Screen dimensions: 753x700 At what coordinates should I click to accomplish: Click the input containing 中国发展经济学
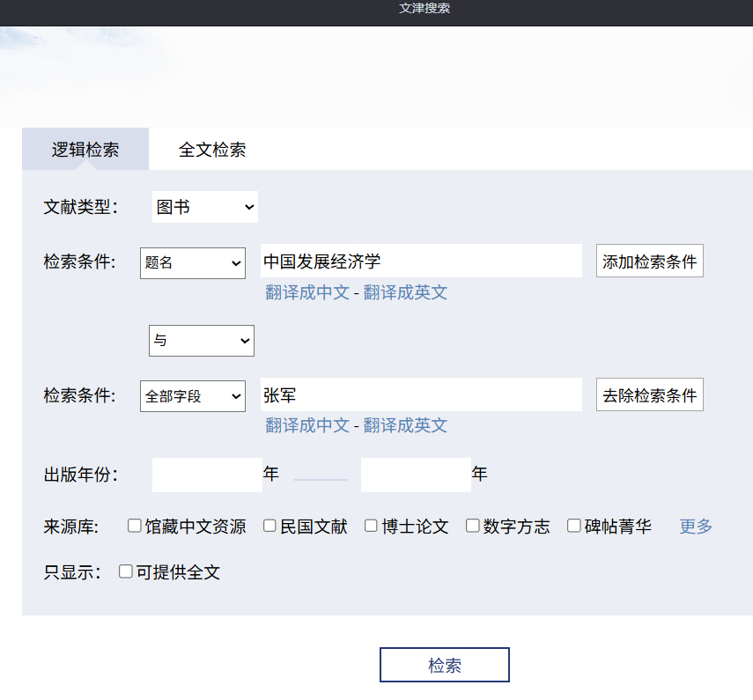click(x=421, y=262)
